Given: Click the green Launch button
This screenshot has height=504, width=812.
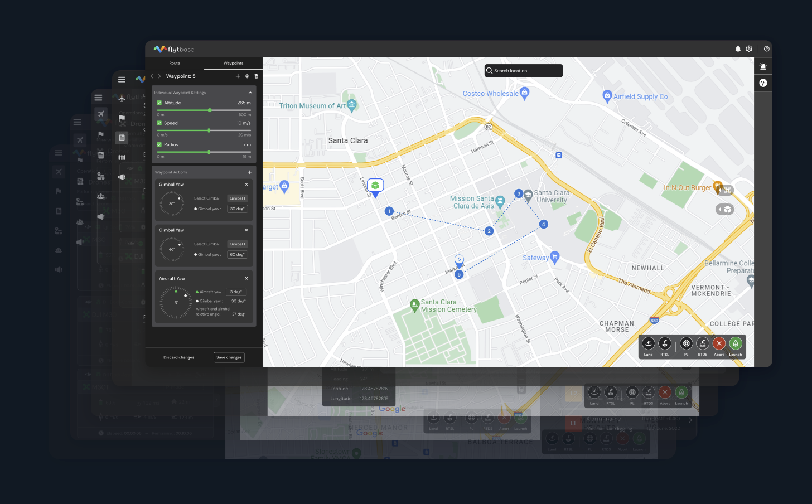Looking at the screenshot, I should (x=736, y=343).
